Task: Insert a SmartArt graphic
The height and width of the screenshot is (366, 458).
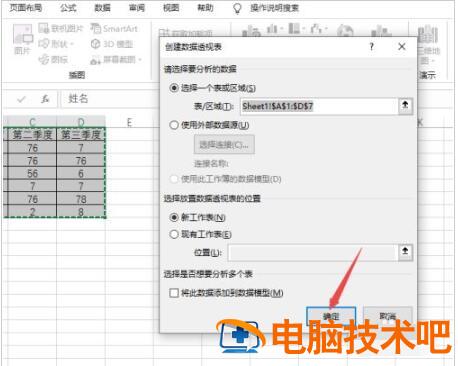Action: click(114, 29)
